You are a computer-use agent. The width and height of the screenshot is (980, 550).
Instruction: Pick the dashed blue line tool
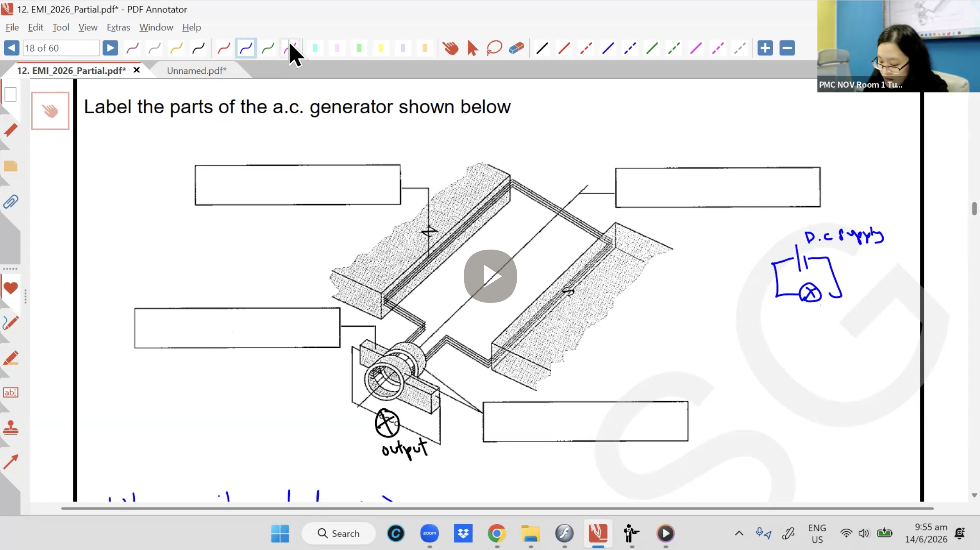click(630, 48)
